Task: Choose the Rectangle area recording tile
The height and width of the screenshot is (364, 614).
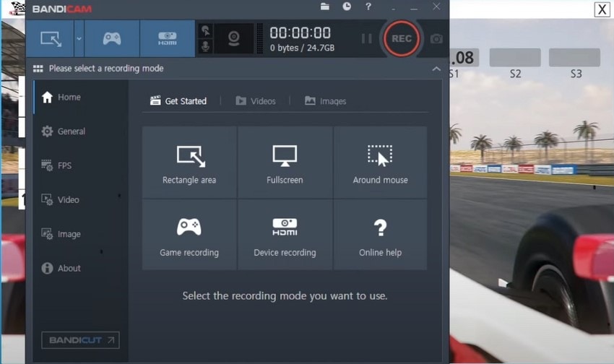Action: 189,162
